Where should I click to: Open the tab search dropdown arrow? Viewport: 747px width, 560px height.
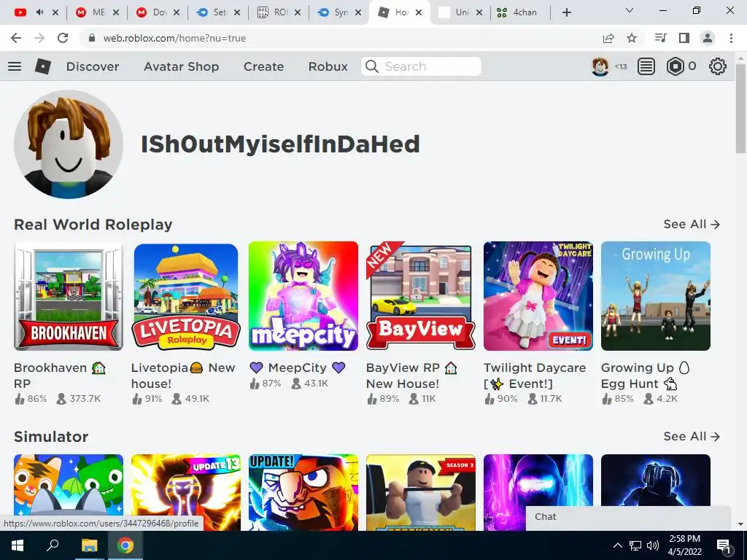click(x=630, y=10)
